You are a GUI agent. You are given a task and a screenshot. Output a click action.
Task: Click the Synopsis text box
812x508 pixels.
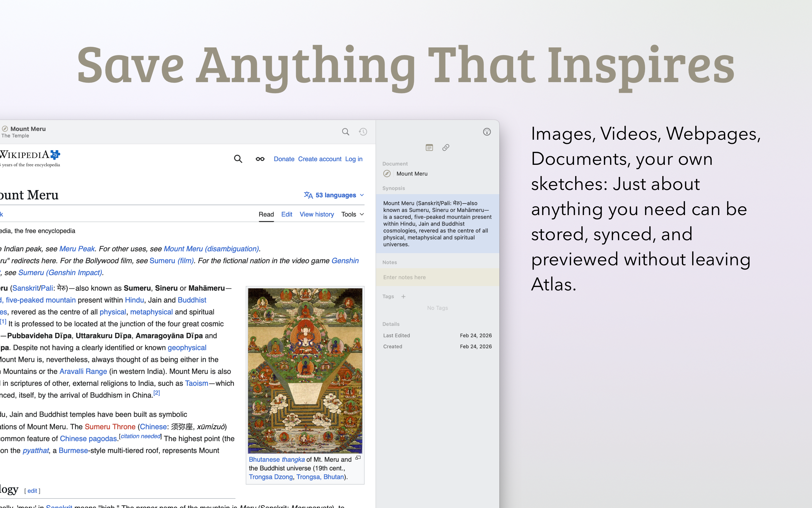[438, 224]
